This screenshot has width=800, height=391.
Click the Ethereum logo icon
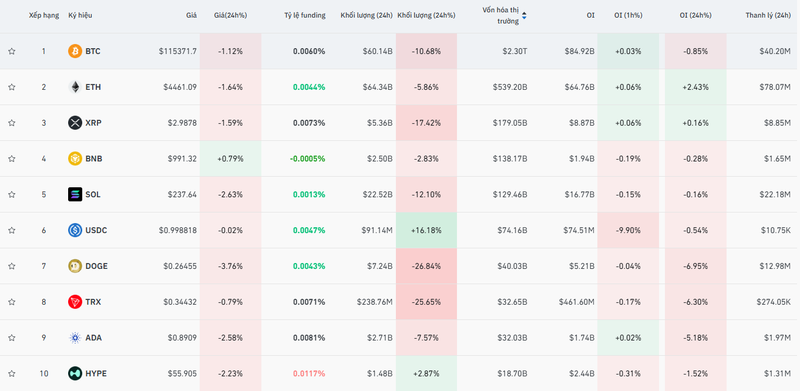tap(75, 87)
